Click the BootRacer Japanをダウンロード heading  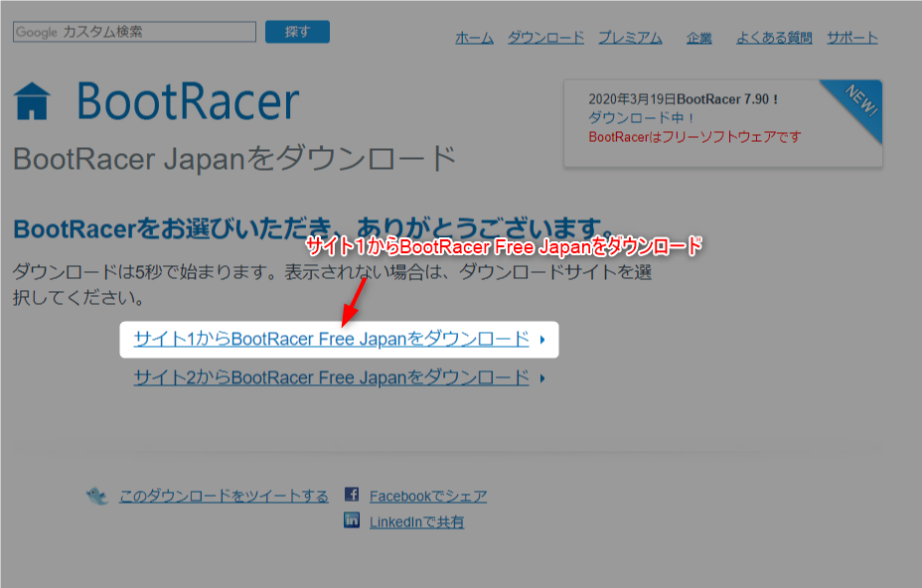234,159
